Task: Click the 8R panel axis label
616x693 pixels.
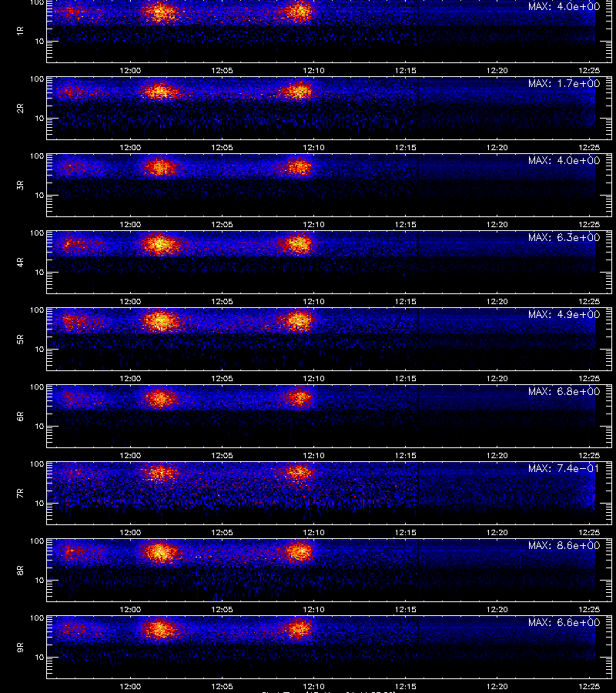Action: [20, 571]
